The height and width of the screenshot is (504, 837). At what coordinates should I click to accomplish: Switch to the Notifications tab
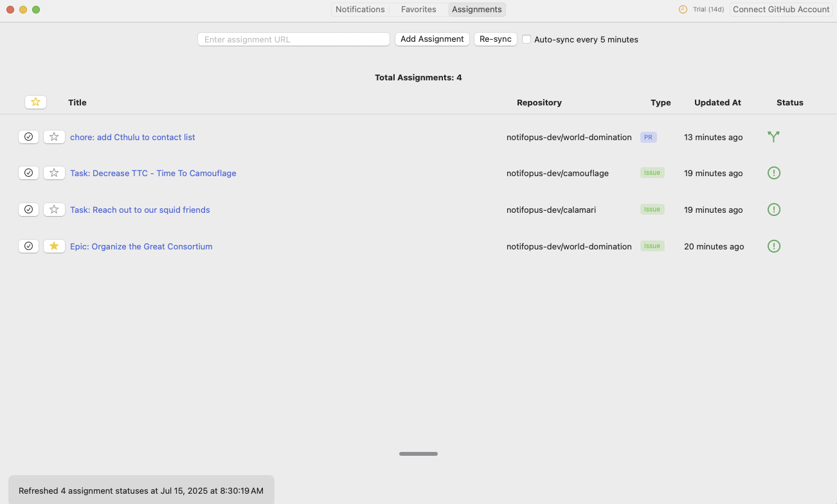tap(360, 10)
